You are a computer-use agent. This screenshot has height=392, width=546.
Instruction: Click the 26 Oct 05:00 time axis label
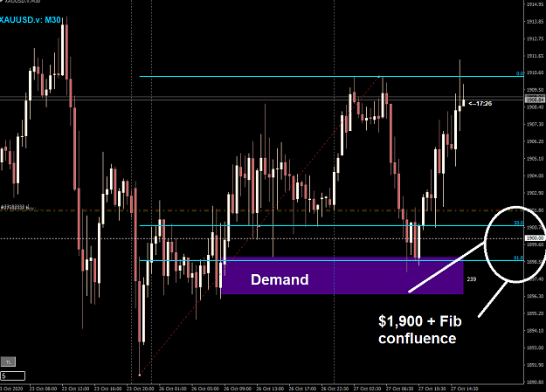tap(205, 389)
